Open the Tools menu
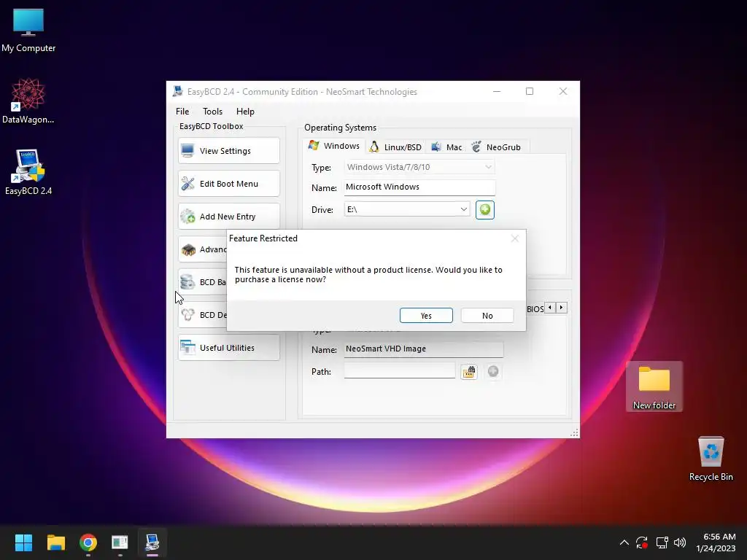The image size is (747, 560). [x=212, y=112]
